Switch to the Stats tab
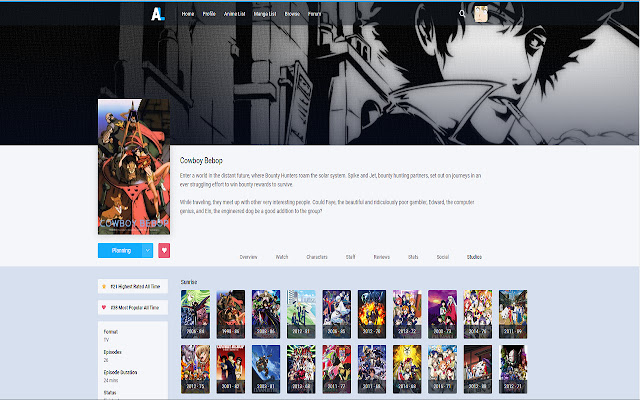Viewport: 640px width, 400px height. pos(413,257)
